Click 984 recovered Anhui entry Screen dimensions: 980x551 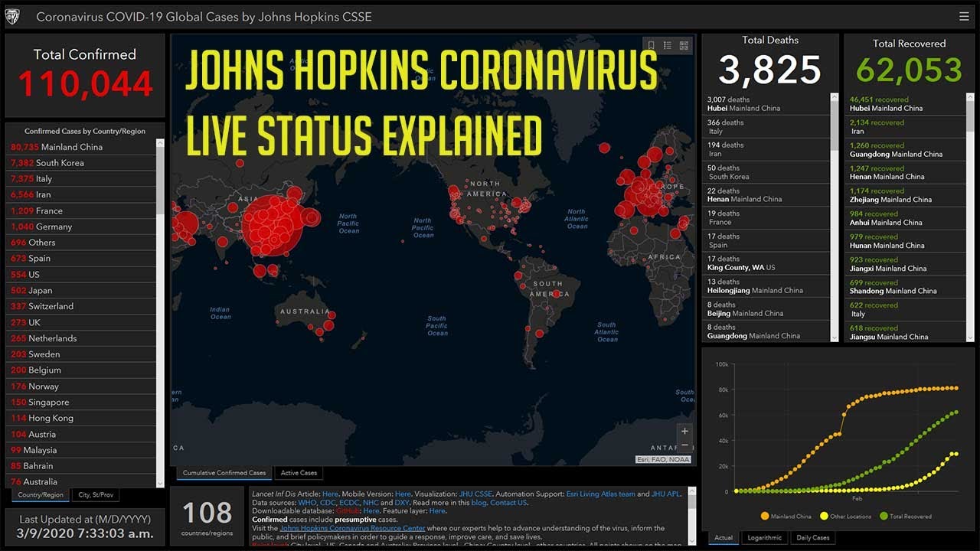[906, 218]
